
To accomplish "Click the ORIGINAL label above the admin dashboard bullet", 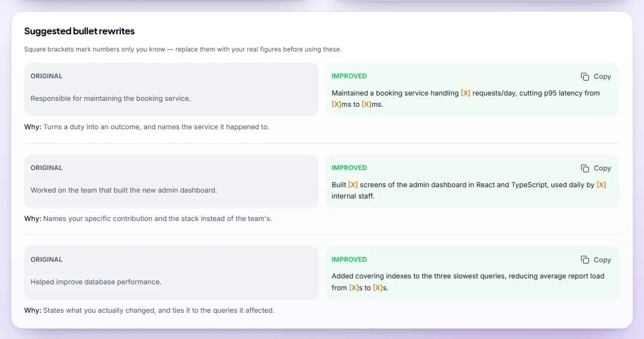I will pyautogui.click(x=47, y=168).
